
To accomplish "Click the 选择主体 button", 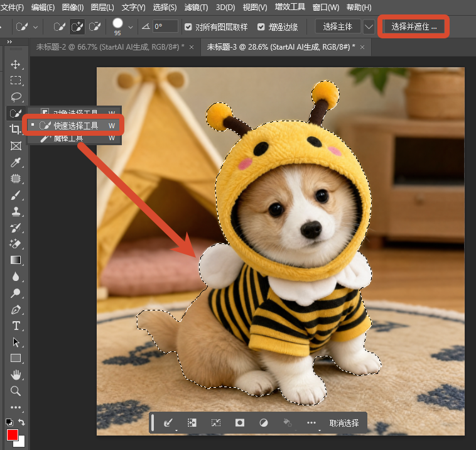I will [x=338, y=27].
